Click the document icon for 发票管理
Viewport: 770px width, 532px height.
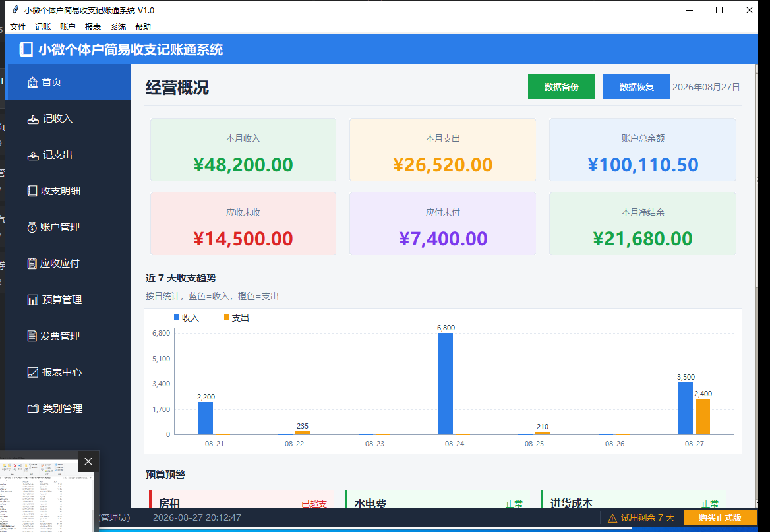pyautogui.click(x=32, y=336)
